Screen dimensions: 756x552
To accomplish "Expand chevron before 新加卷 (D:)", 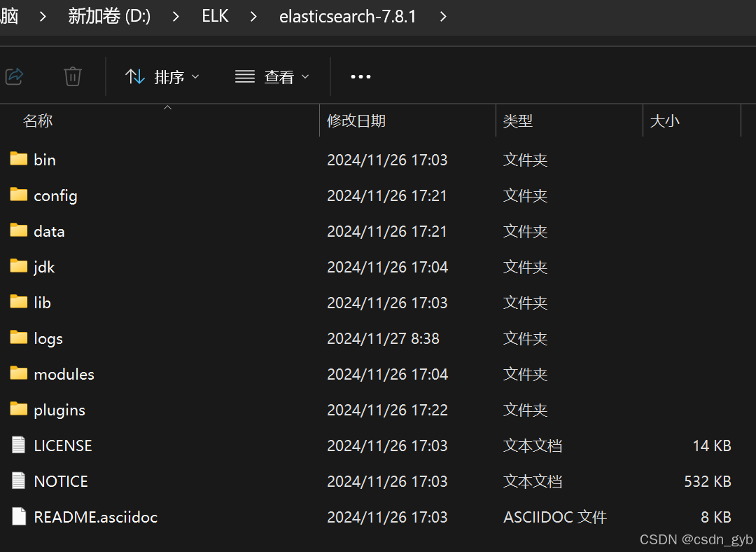I will click(x=43, y=17).
